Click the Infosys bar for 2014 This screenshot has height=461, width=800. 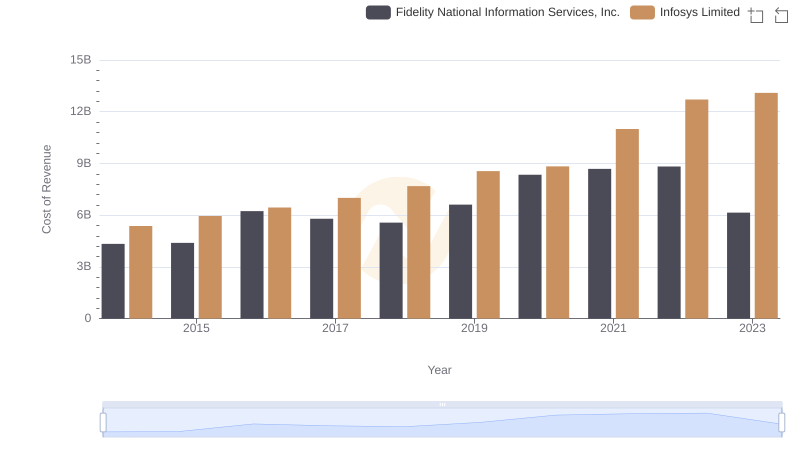pos(141,272)
